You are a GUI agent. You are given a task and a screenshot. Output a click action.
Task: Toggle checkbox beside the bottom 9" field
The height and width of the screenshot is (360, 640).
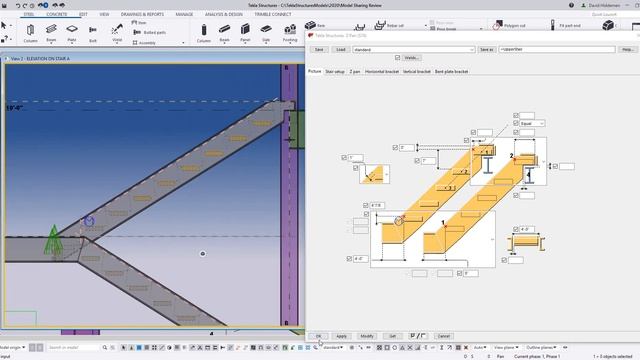coord(460,273)
